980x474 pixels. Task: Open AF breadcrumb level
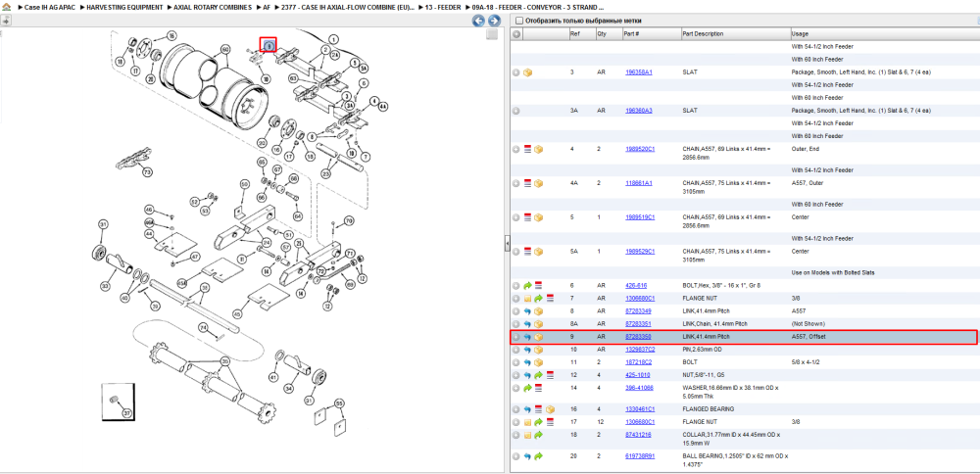point(267,8)
